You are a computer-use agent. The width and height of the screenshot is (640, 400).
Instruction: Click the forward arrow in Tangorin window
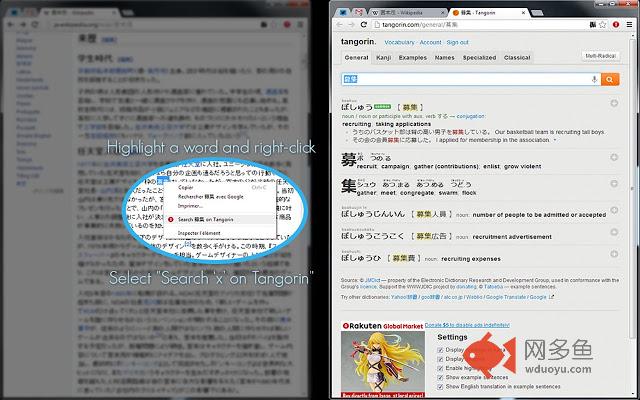(351, 25)
